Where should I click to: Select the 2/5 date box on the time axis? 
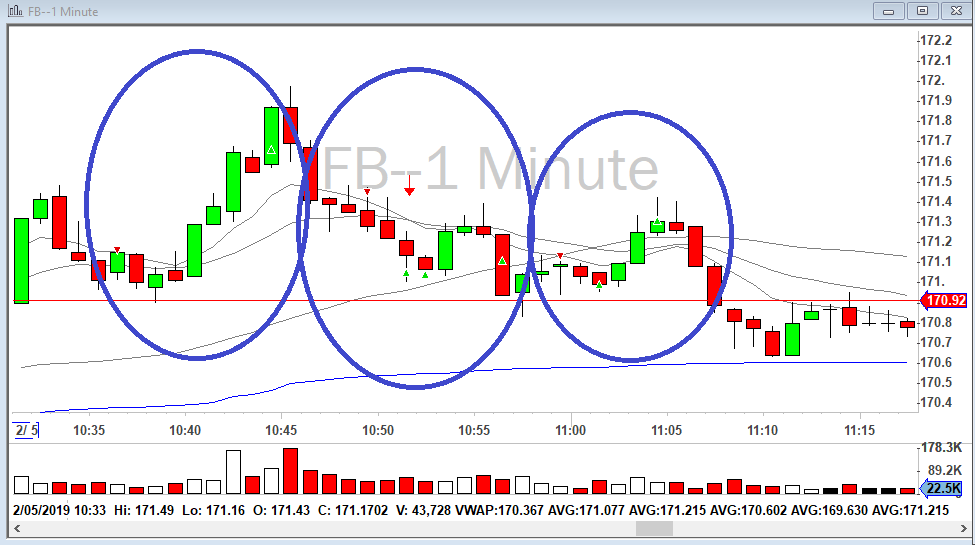coord(24,430)
